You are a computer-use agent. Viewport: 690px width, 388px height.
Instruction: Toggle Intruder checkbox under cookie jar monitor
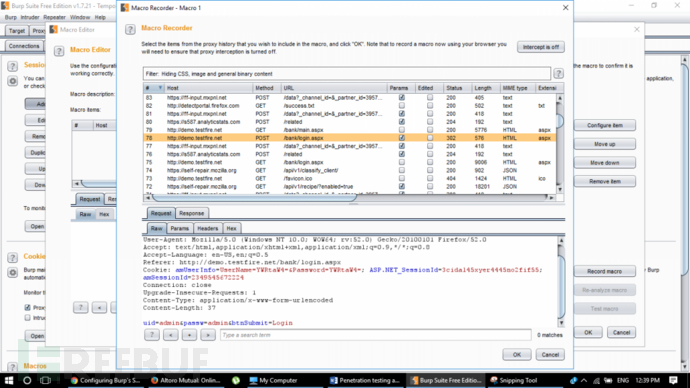tap(28, 318)
